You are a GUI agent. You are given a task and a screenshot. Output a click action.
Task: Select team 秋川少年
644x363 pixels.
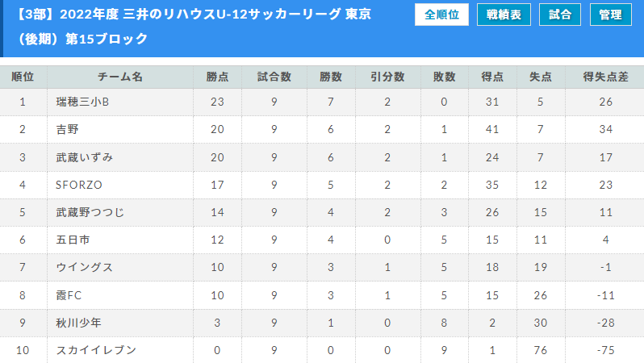pos(78,323)
